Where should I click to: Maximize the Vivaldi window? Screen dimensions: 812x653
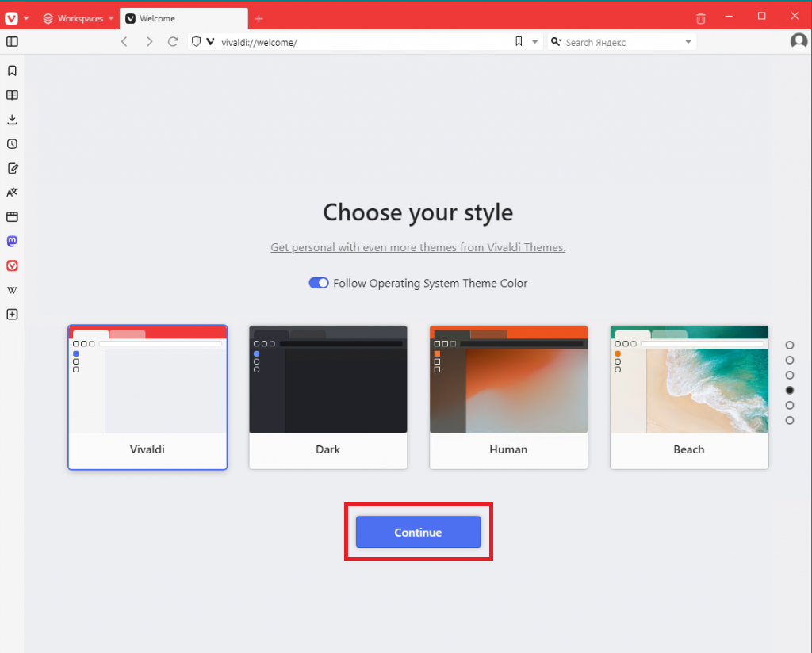click(762, 16)
